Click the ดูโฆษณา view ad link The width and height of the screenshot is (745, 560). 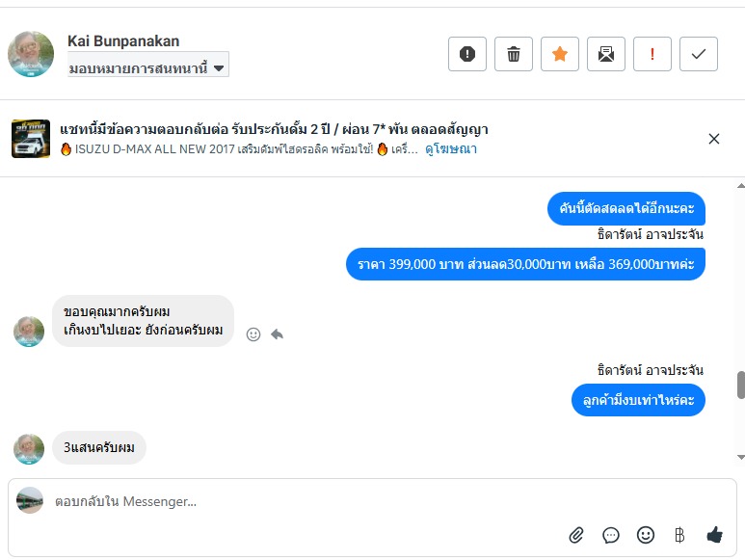(451, 149)
